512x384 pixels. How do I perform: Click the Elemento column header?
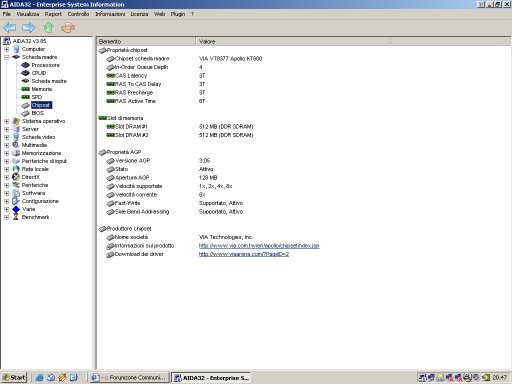point(146,41)
